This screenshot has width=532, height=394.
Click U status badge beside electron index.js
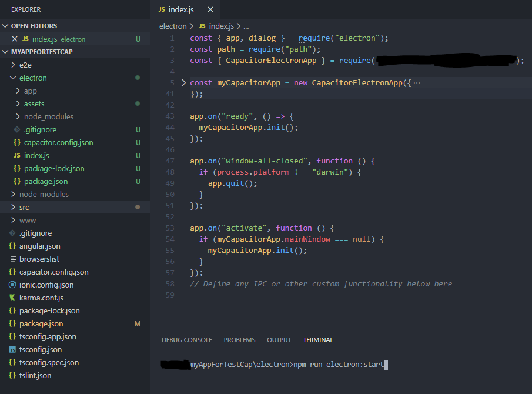click(138, 155)
